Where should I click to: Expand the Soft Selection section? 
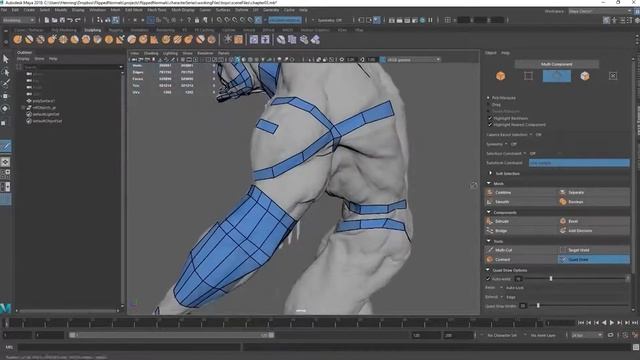pyautogui.click(x=491, y=173)
